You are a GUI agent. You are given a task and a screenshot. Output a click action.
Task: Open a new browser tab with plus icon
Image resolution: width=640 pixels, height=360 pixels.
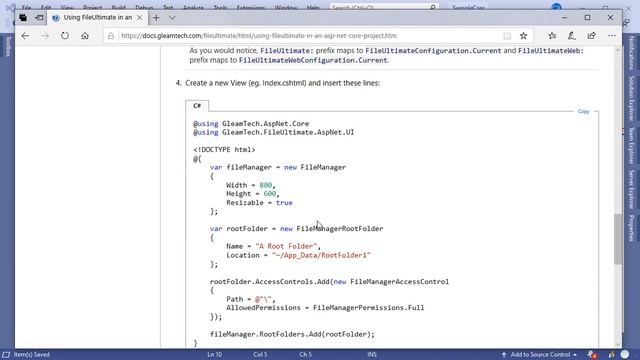tap(156, 18)
